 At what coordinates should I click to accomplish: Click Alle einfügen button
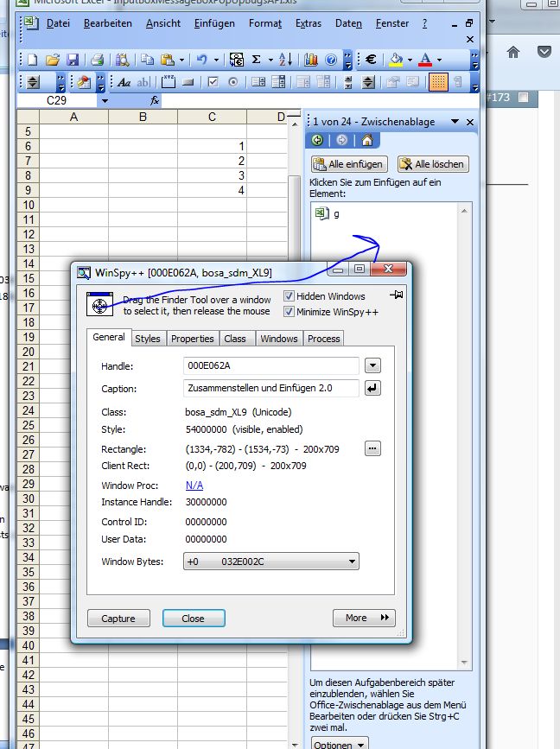[x=349, y=164]
